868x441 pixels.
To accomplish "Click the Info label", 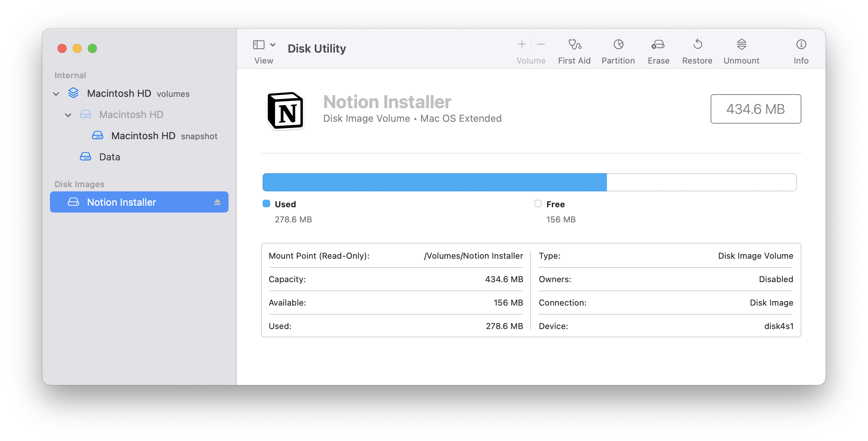I will [x=801, y=61].
